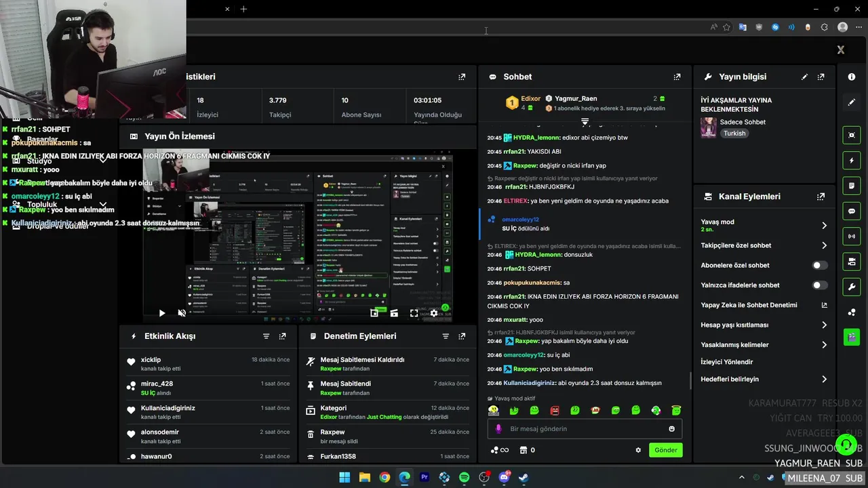Open Yagmur_Raen in chat leaderboard

[576, 99]
